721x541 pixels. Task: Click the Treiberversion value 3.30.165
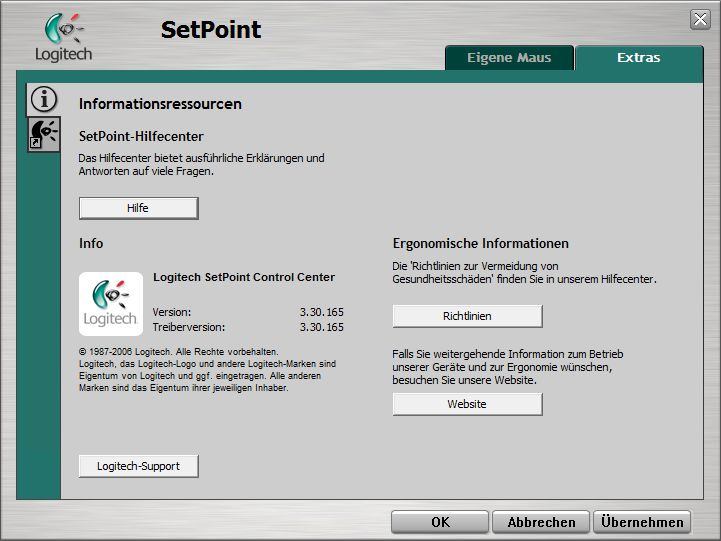coord(321,327)
